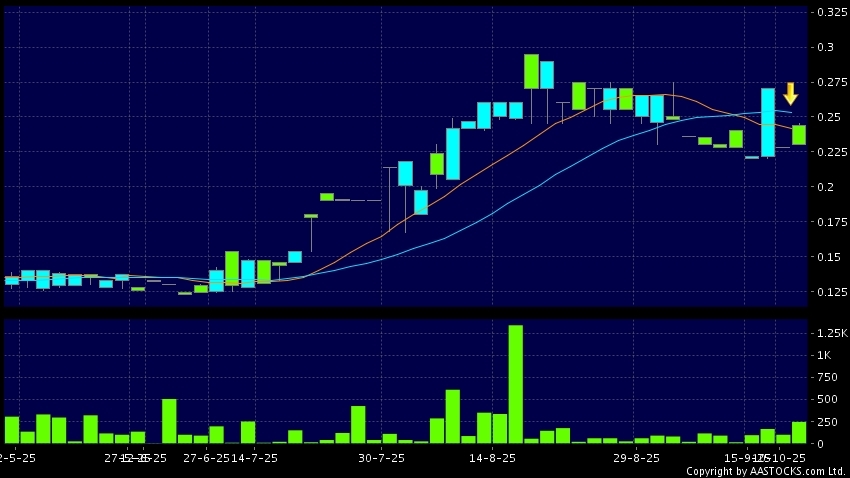Click the 0.325 price axis label
Image resolution: width=850 pixels, height=478 pixels.
point(828,12)
